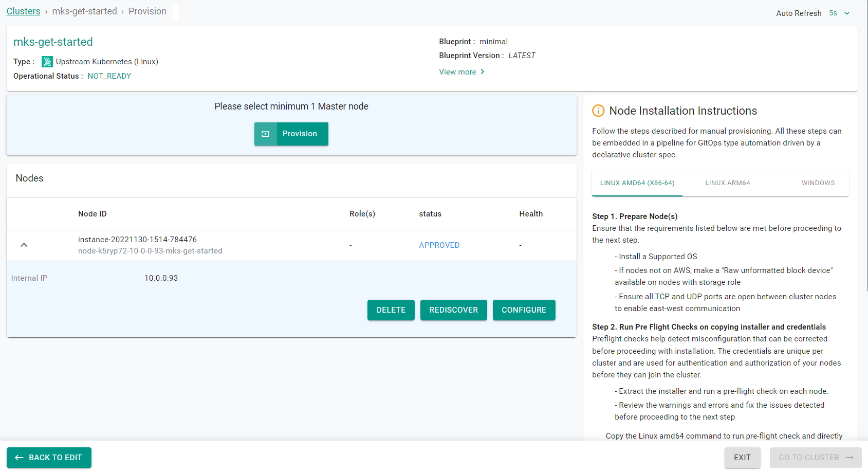Expand View more cluster details

(461, 72)
